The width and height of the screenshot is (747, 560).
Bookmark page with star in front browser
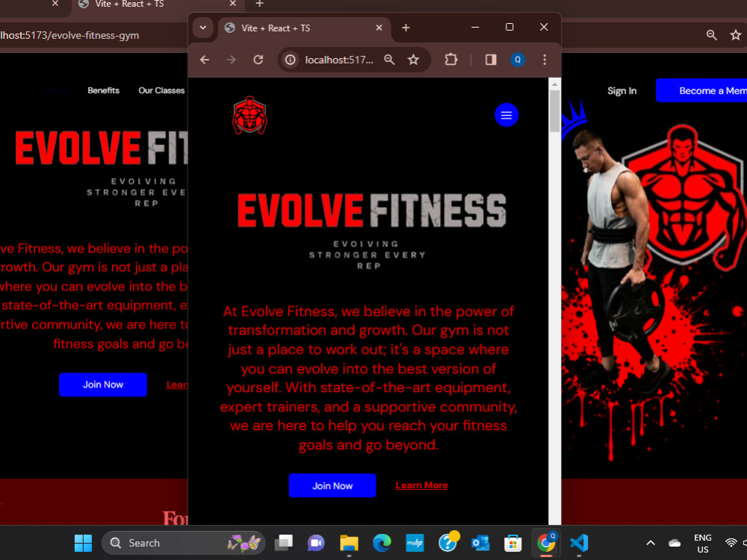click(x=413, y=60)
